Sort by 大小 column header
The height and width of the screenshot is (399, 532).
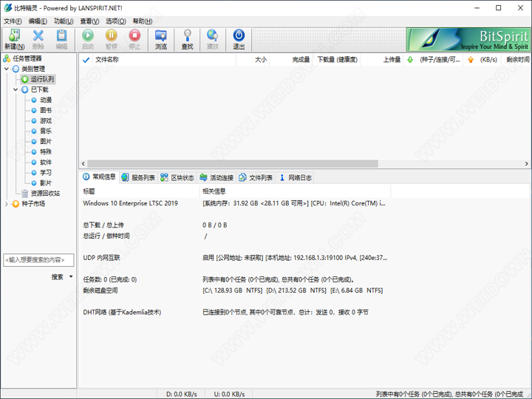253,60
